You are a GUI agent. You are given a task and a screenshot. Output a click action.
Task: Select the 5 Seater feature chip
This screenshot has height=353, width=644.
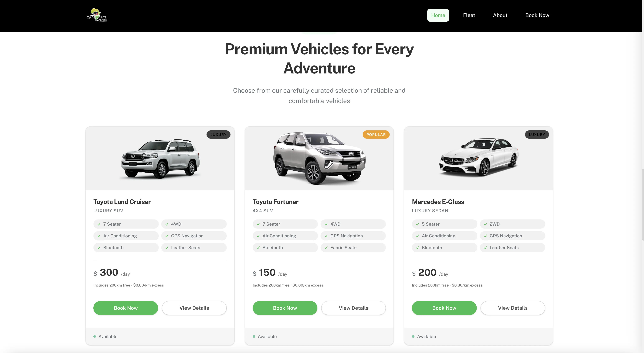click(444, 224)
